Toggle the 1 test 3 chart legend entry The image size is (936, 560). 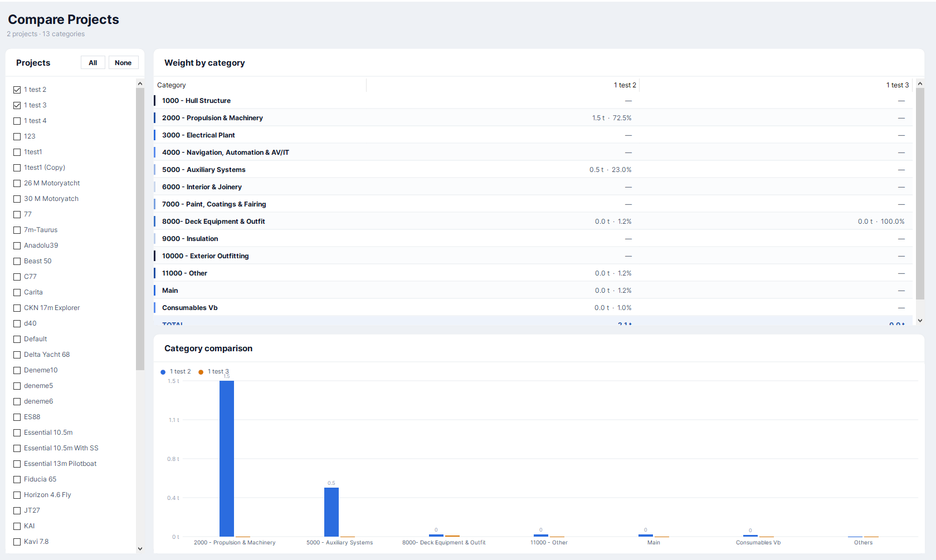point(214,372)
